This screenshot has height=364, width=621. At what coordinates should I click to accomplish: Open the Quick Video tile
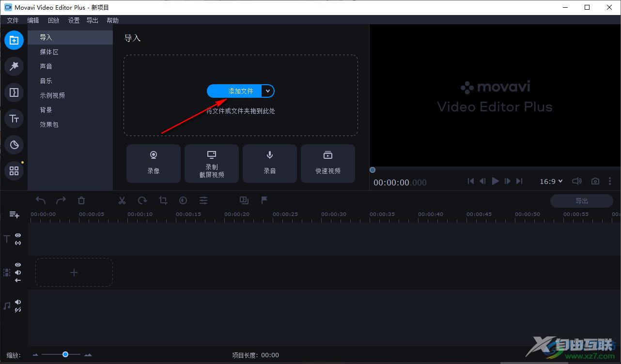tap(328, 164)
